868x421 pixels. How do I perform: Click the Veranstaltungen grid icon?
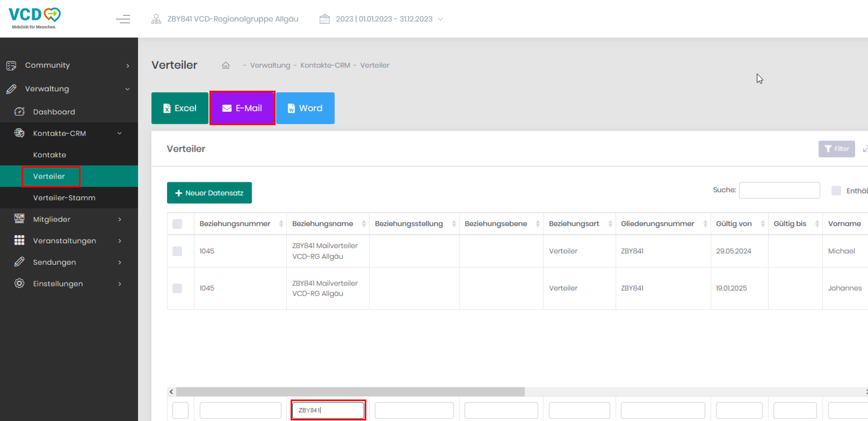[x=20, y=240]
